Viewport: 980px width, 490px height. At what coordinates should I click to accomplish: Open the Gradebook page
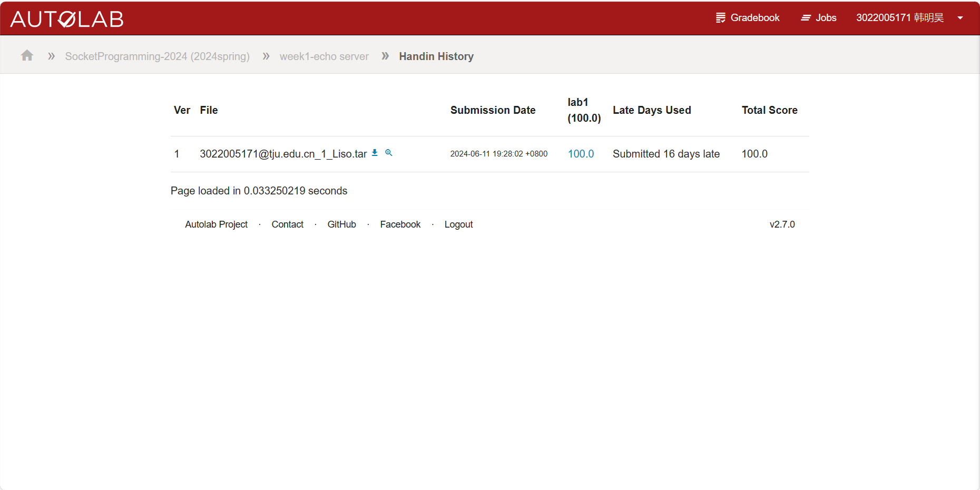(x=748, y=18)
